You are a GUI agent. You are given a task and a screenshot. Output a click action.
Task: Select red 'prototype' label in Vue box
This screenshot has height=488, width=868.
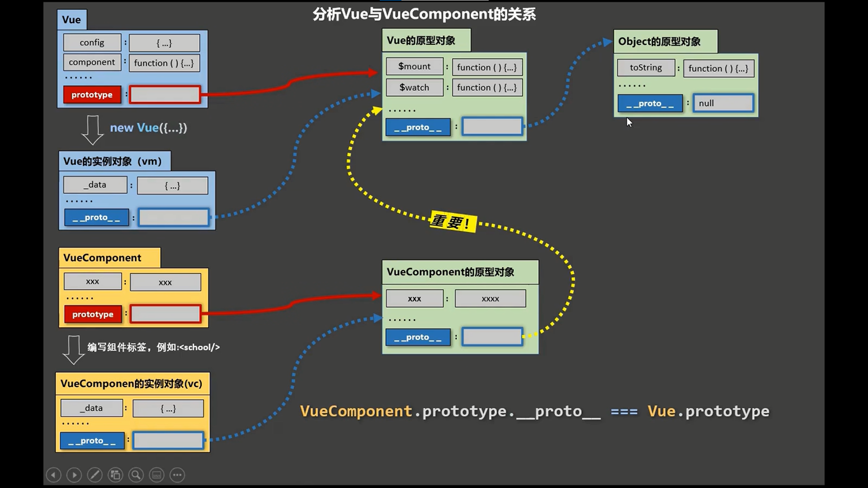coord(92,94)
